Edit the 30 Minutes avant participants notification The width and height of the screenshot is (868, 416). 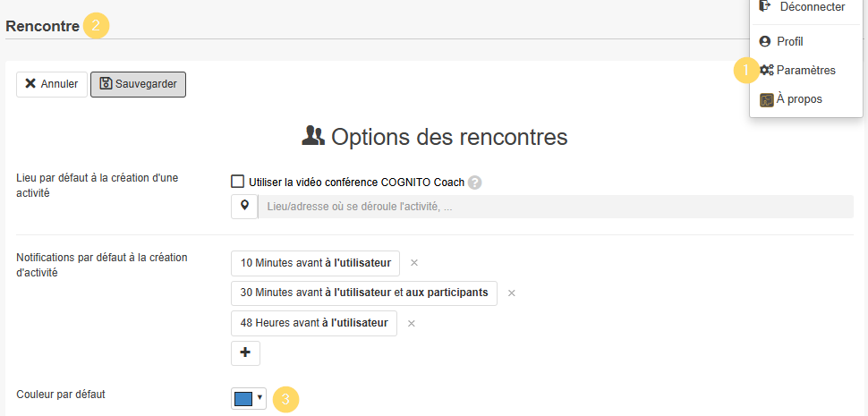[363, 293]
